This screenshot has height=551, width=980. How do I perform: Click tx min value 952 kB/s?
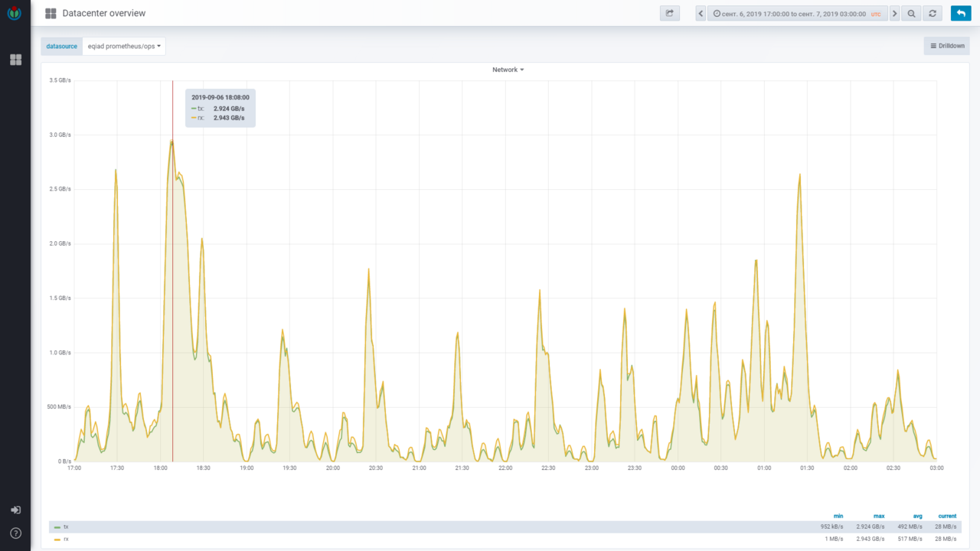(x=832, y=527)
